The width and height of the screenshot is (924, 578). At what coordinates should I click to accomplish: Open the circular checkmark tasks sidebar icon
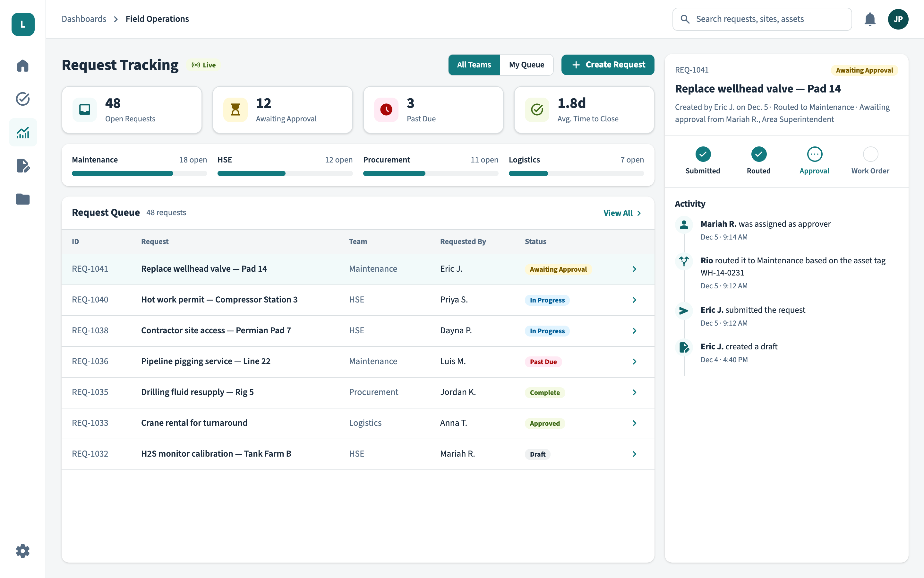(x=23, y=99)
